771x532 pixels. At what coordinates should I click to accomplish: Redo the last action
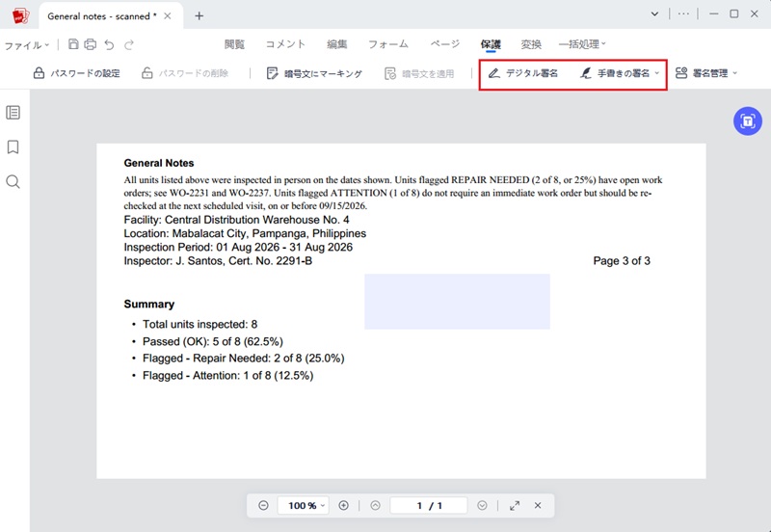pos(129,44)
